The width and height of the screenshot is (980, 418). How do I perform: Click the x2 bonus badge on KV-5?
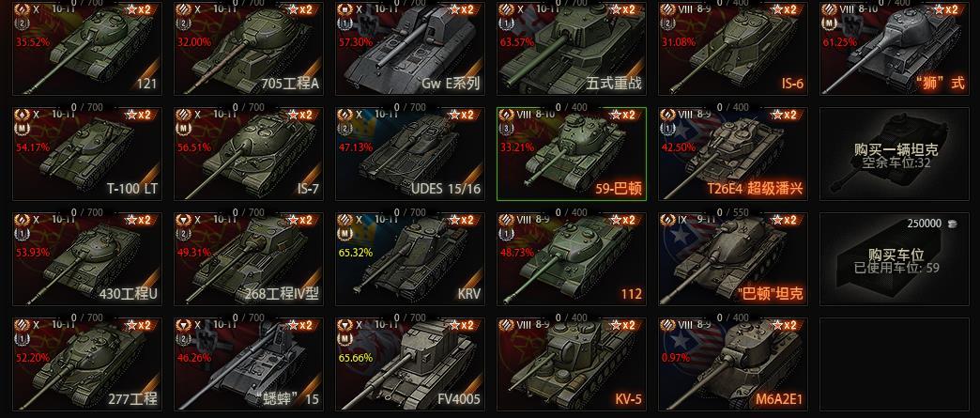pyautogui.click(x=625, y=325)
